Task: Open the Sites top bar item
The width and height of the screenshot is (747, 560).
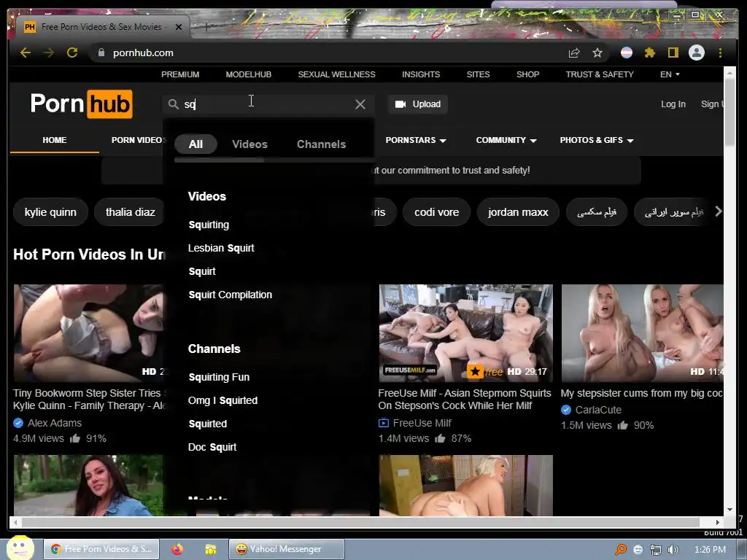Action: click(478, 74)
